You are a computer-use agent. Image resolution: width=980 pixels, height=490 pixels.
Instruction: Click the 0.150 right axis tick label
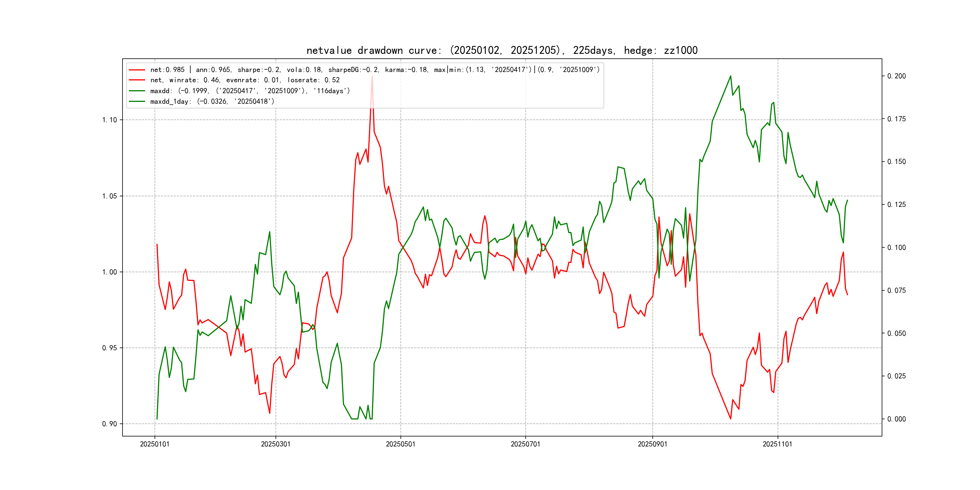coord(896,162)
